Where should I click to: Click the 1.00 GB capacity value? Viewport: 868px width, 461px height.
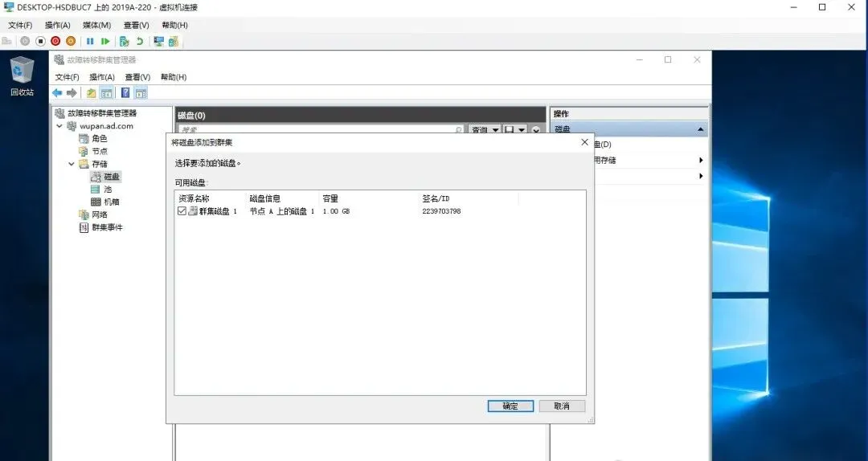(337, 211)
